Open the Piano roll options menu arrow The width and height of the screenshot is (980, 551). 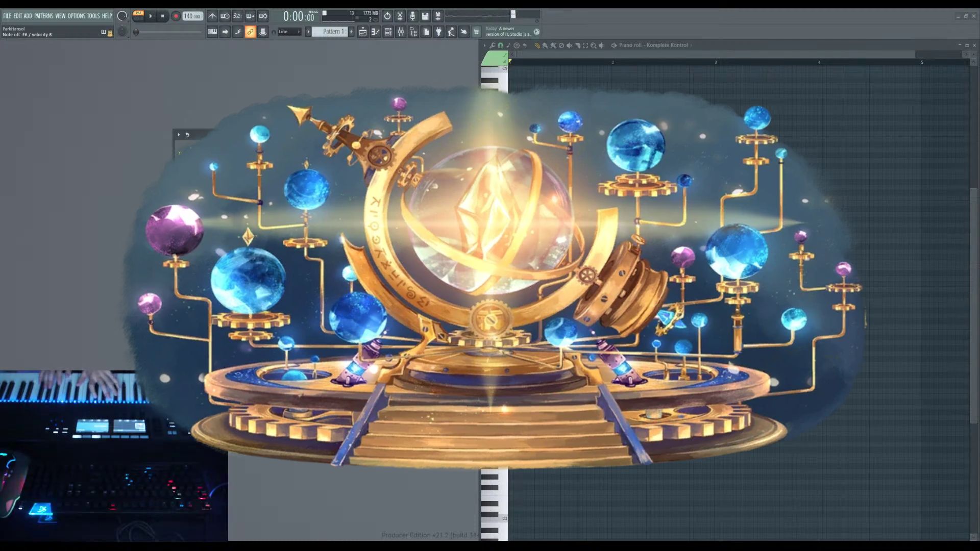coord(484,45)
